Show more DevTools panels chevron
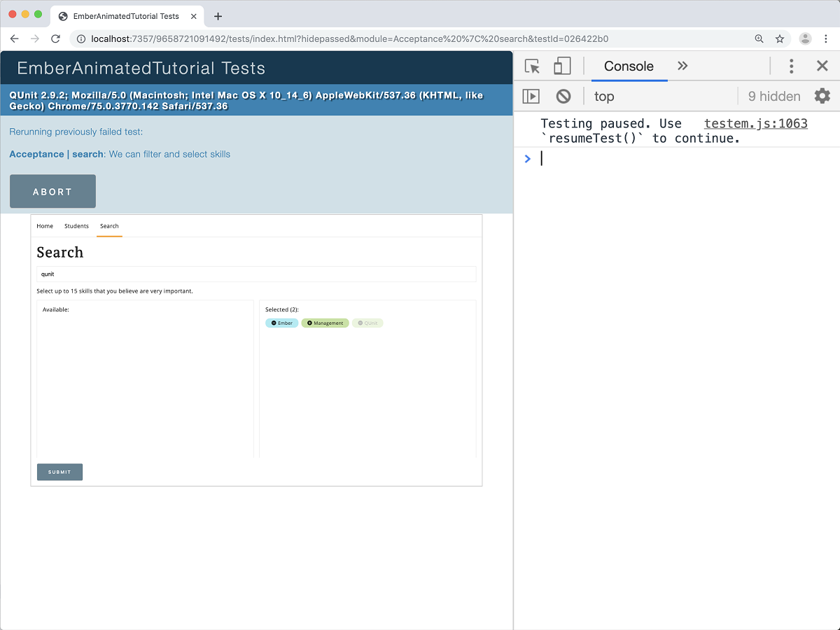 tap(682, 66)
